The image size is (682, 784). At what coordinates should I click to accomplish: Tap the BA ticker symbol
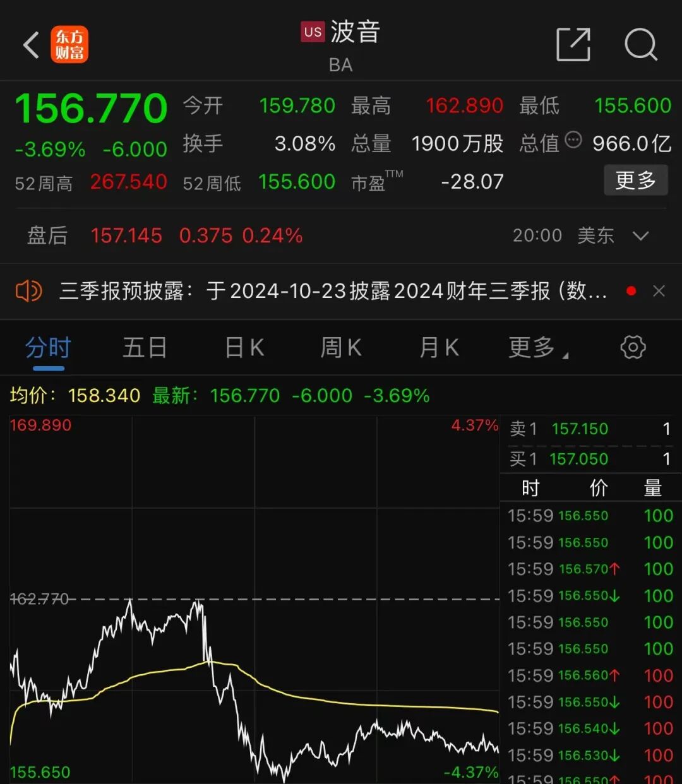click(341, 65)
